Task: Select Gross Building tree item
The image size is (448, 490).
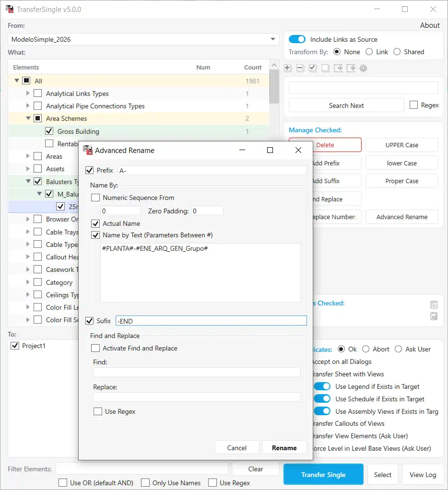Action: tap(78, 131)
